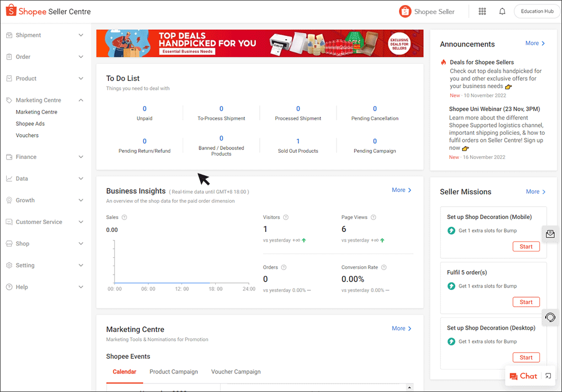562x392 pixels.
Task: Open the notifications bell in the header
Action: pos(502,11)
